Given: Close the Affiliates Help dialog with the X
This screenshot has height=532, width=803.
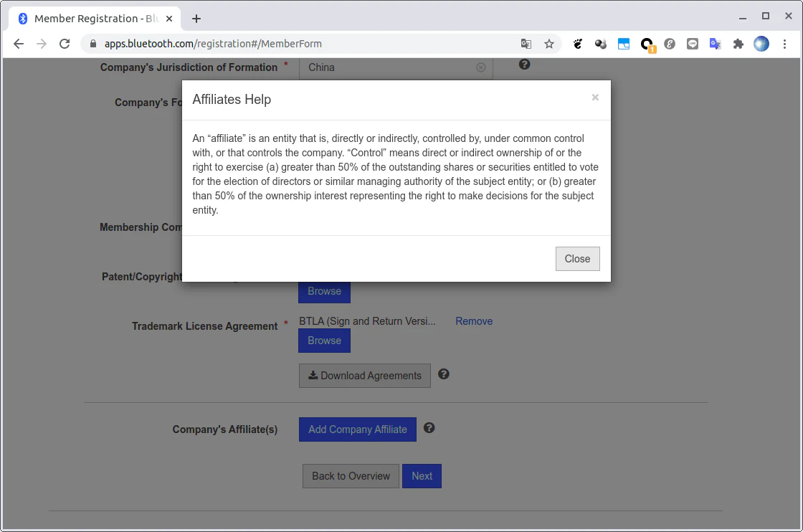Looking at the screenshot, I should pos(595,98).
